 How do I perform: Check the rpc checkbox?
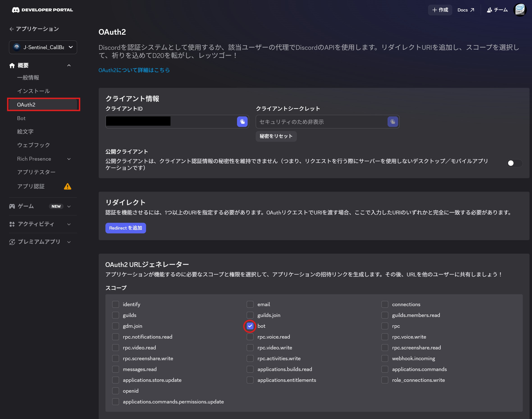pos(384,326)
